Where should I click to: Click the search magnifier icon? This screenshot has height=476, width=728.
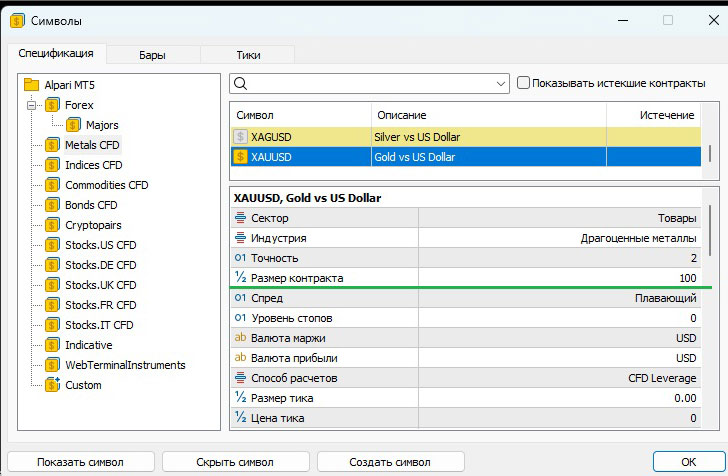(242, 84)
